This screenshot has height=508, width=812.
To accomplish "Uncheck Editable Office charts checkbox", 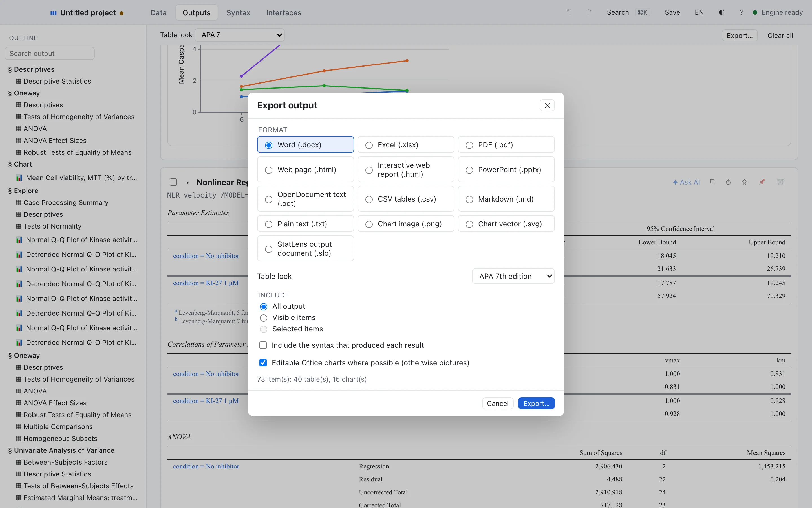I will tap(263, 363).
